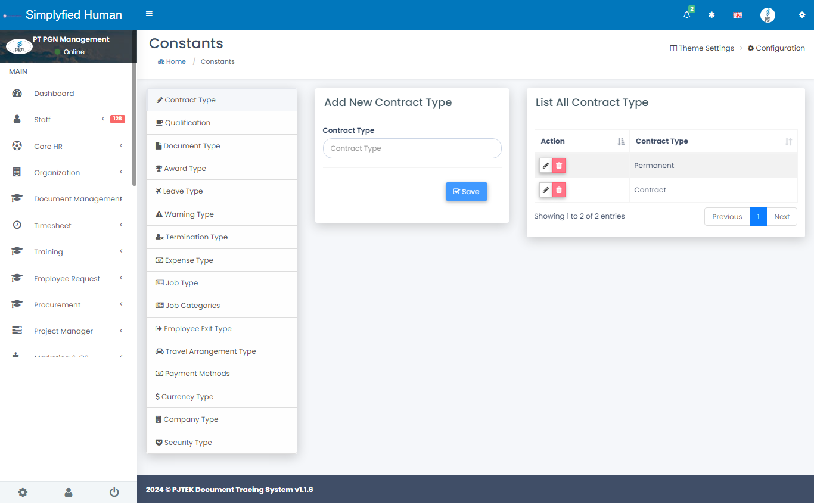814x504 pixels.
Task: Delete the Permanent contract type
Action: click(x=559, y=166)
